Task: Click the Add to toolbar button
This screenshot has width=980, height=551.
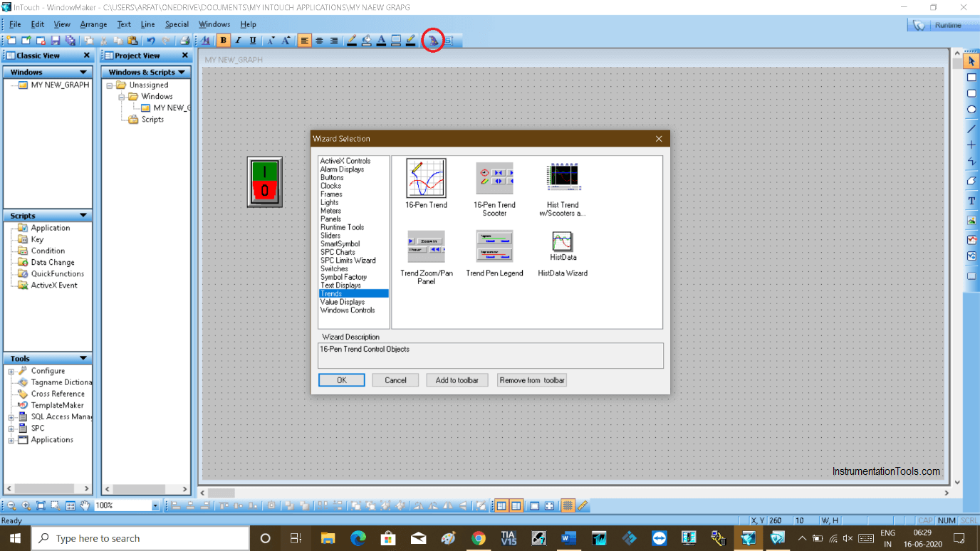Action: pos(457,380)
